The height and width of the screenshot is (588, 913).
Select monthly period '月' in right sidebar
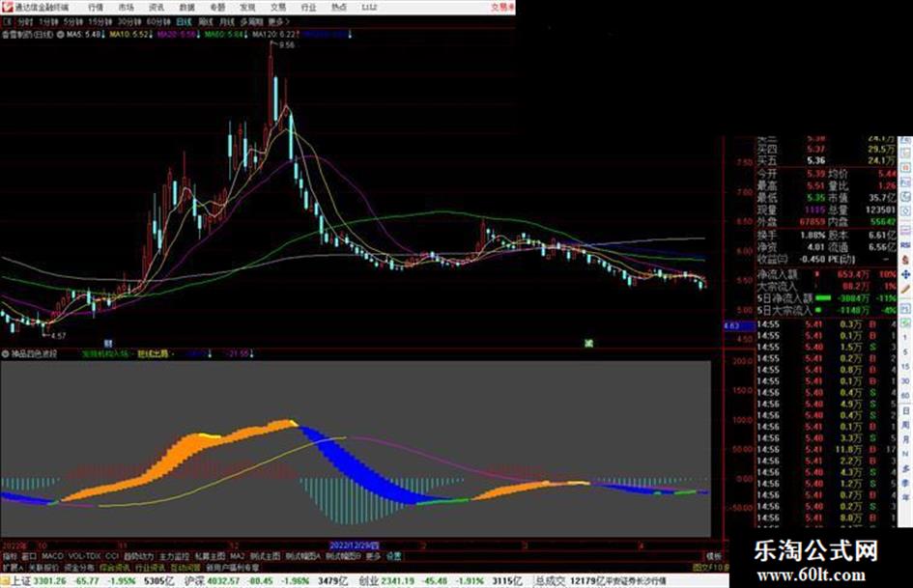click(x=905, y=440)
